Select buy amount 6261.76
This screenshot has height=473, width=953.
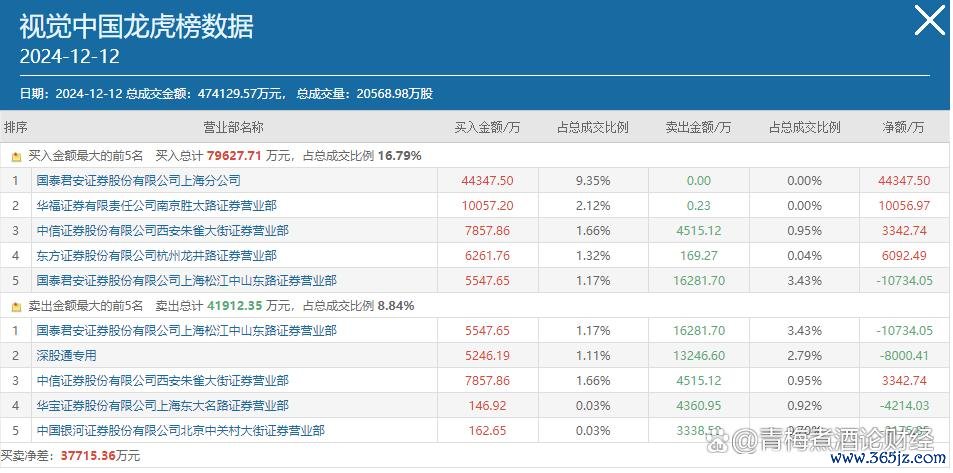point(487,256)
